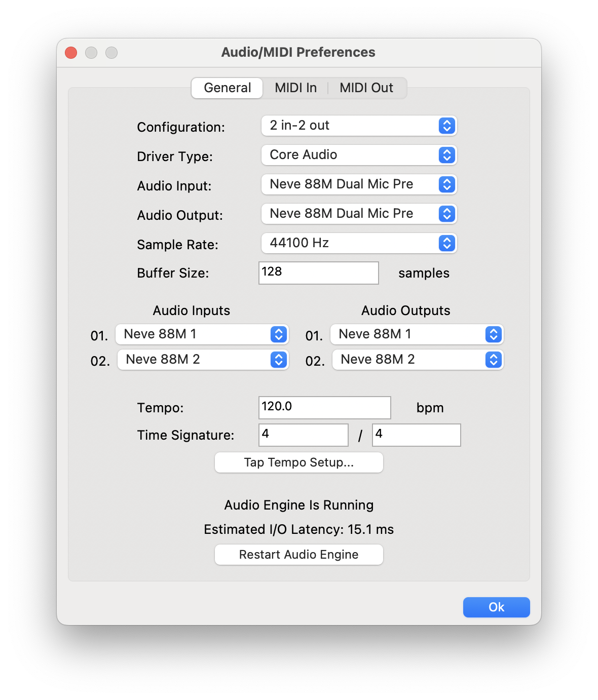This screenshot has width=598, height=700.
Task: Click the 'Audio Engine Is Running' status text
Action: point(299,505)
